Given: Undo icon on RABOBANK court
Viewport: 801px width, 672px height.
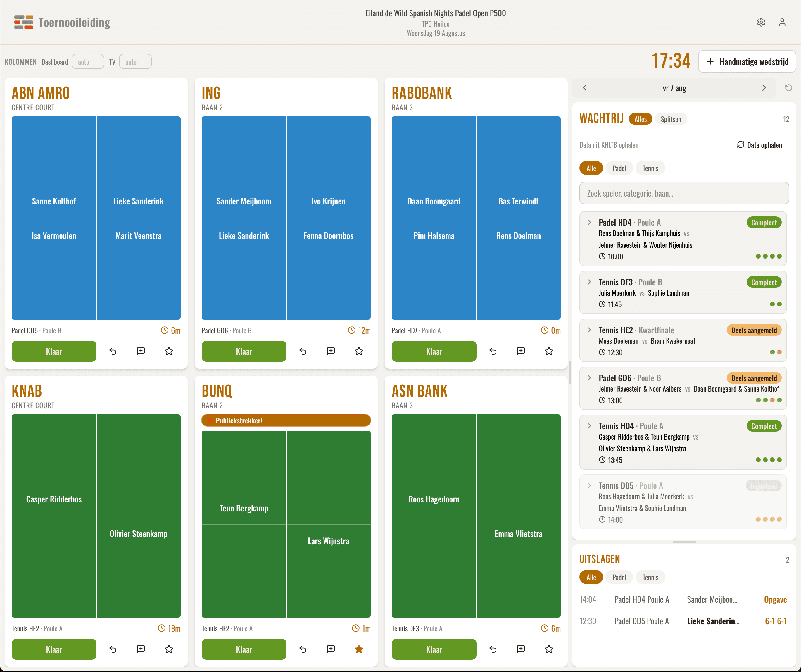Looking at the screenshot, I should (x=493, y=351).
